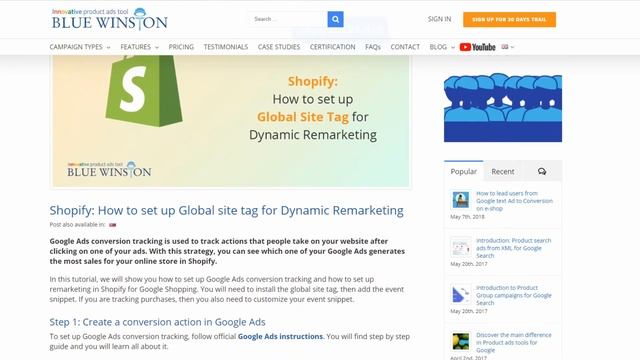Viewport: 640px width, 360px height.
Task: Open 'How to lead users from Google text Ad' link
Action: tap(514, 201)
